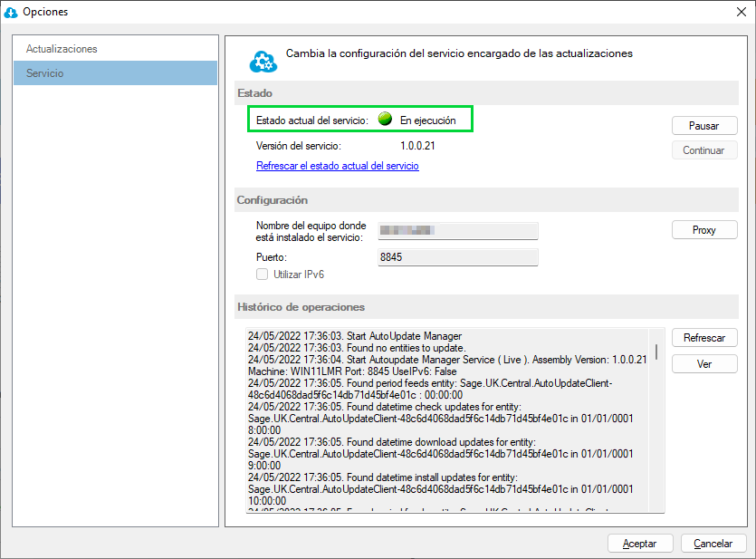Select the Servicio section
756x559 pixels.
click(115, 72)
